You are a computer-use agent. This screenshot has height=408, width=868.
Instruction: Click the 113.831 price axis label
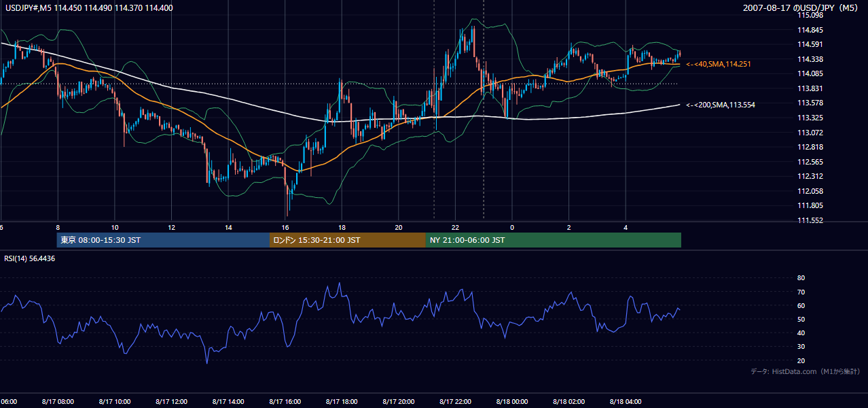[809, 88]
